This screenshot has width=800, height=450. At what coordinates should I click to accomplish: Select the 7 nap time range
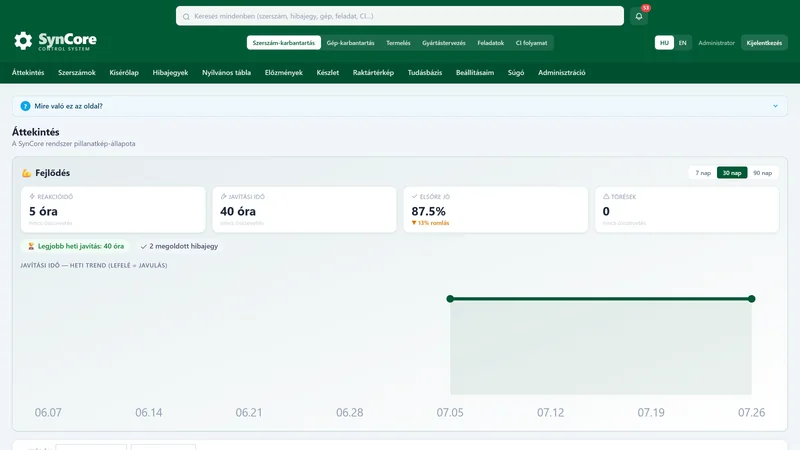pos(703,173)
